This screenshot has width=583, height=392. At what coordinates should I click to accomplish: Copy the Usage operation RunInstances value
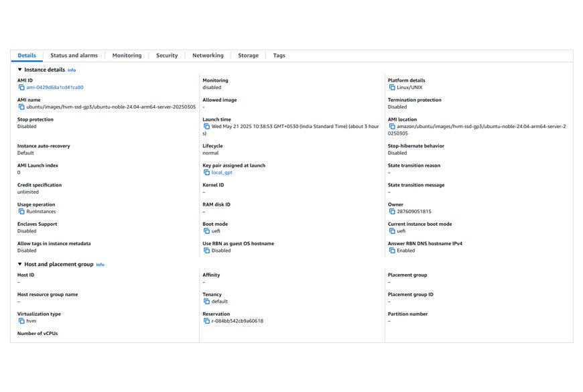(21, 212)
